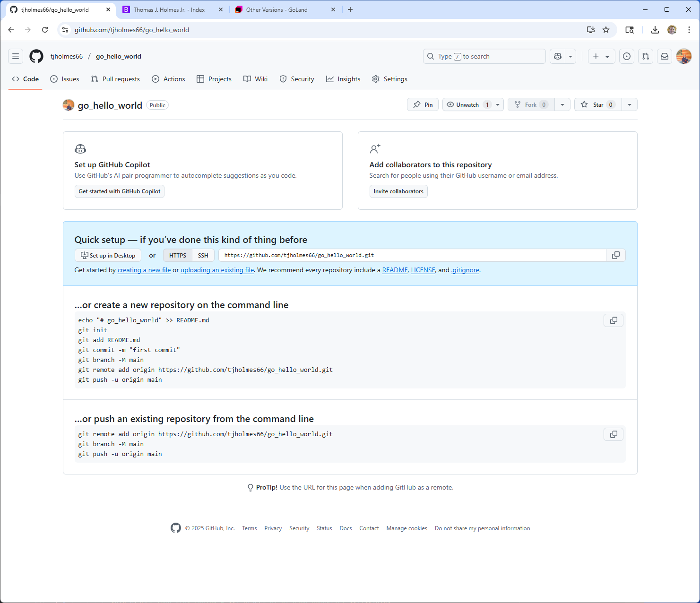700x603 pixels.
Task: Open the browser downloads icon
Action: tap(655, 30)
